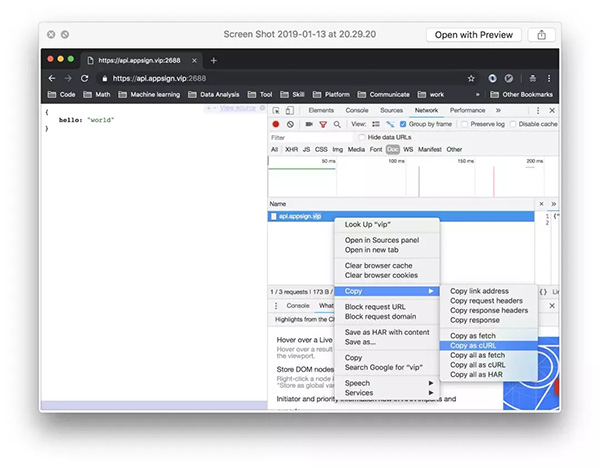
Task: Select Save as HAR with content
Action: pos(387,332)
